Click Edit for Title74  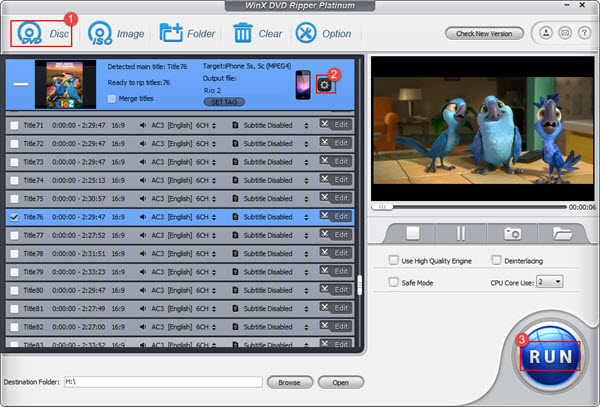[x=336, y=180]
